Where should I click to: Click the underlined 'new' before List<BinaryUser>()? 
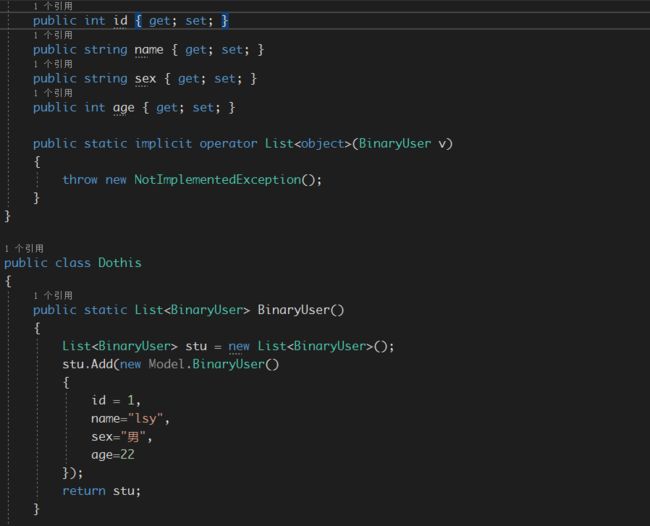pos(239,347)
